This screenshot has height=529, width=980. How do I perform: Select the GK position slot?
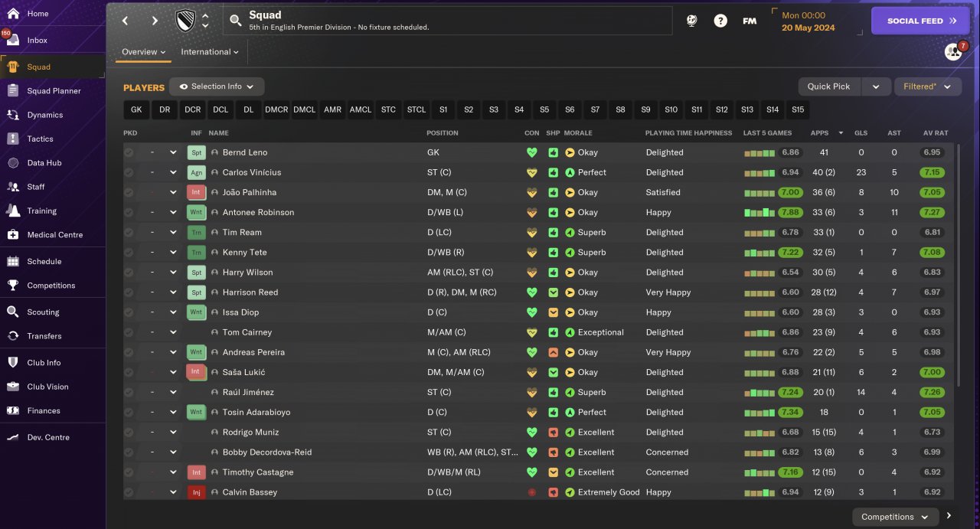pyautogui.click(x=136, y=109)
